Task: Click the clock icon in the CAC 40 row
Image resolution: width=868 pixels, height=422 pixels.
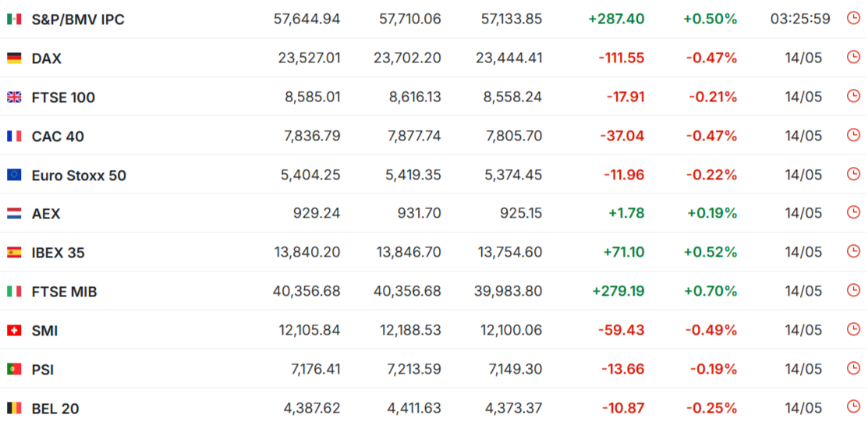Action: [853, 135]
